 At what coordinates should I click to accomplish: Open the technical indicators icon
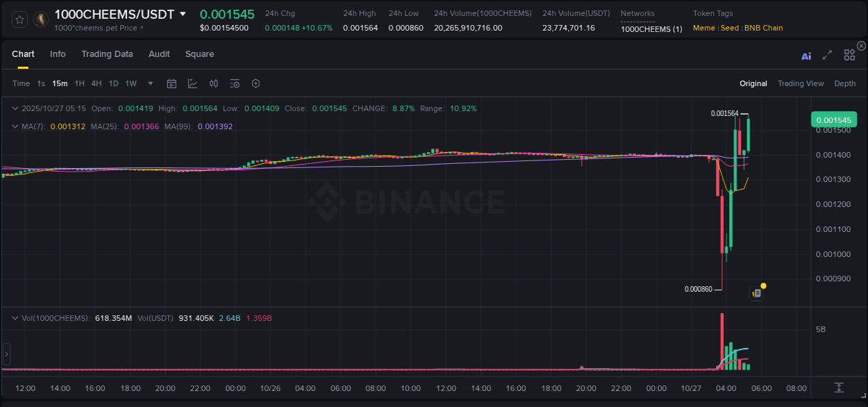(x=213, y=83)
